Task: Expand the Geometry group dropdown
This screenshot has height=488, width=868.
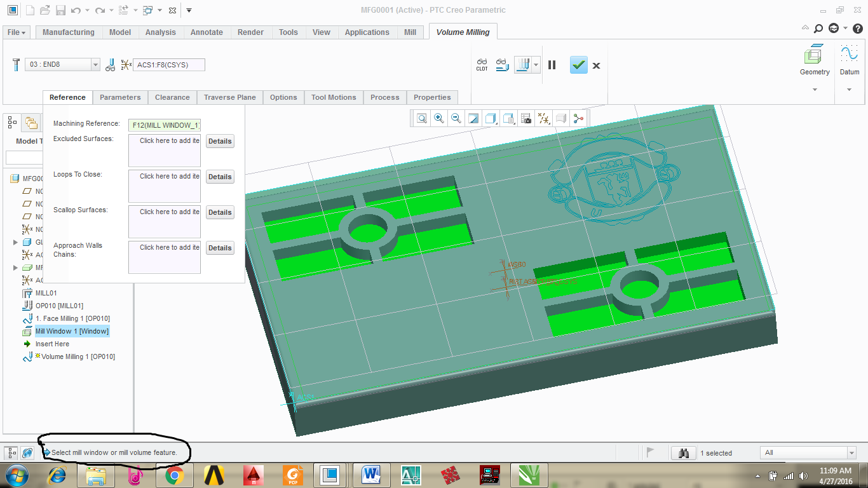Action: point(815,90)
